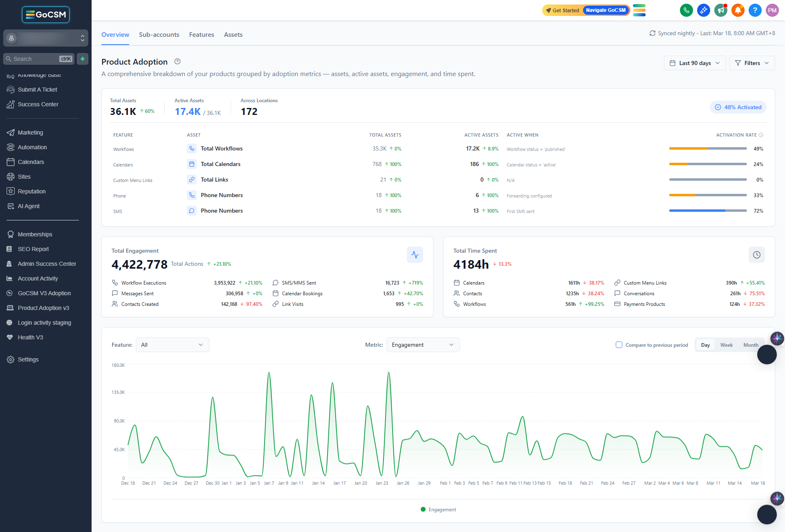This screenshot has height=532, width=785.
Task: Click the Navigate GoCSM button
Action: pos(606,10)
